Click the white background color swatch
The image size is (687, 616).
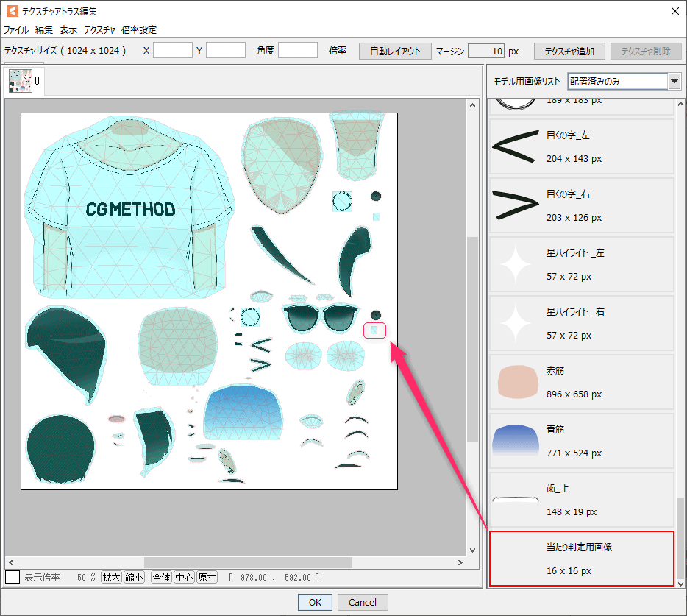(x=13, y=578)
